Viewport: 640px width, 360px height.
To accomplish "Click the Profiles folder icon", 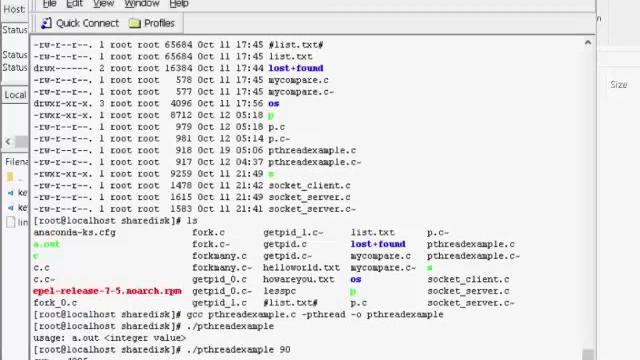I will tap(134, 23).
